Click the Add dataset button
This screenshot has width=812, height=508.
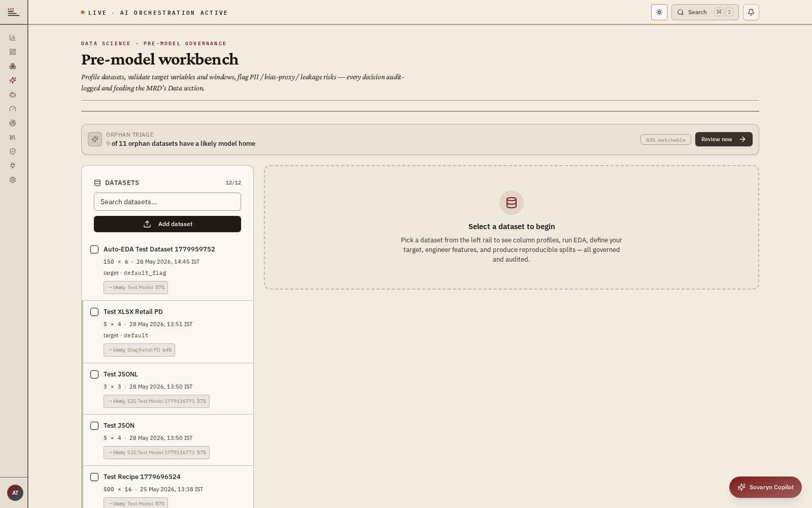pos(167,224)
